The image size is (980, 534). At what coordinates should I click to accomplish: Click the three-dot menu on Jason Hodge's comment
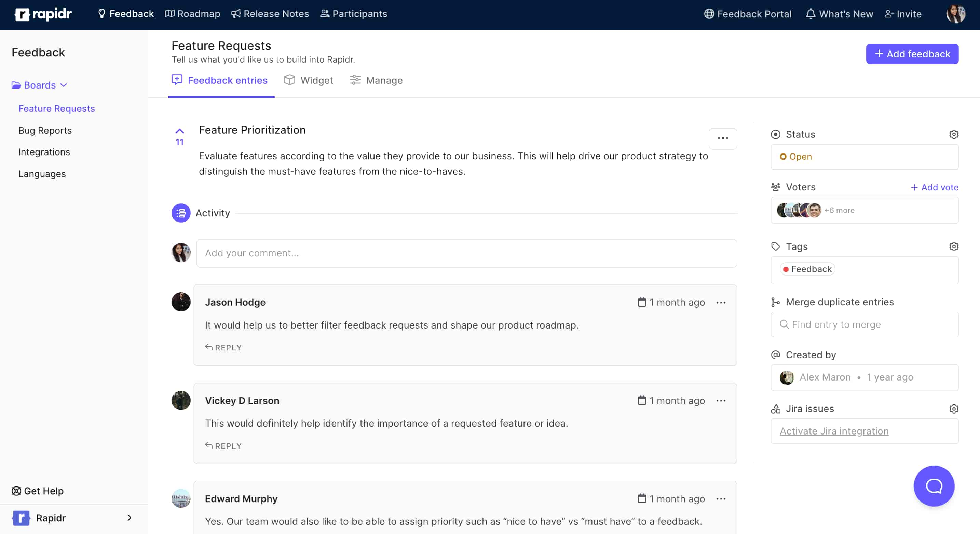click(x=721, y=303)
